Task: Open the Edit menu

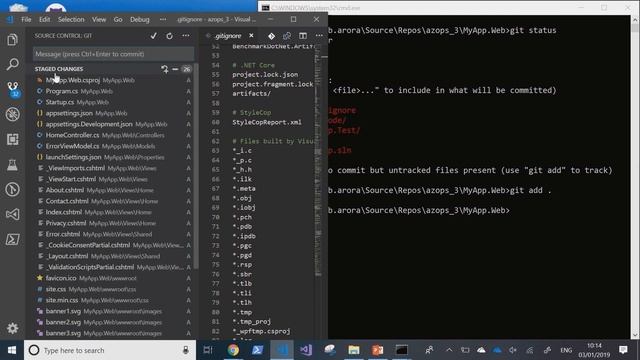Action: pyautogui.click(x=44, y=20)
